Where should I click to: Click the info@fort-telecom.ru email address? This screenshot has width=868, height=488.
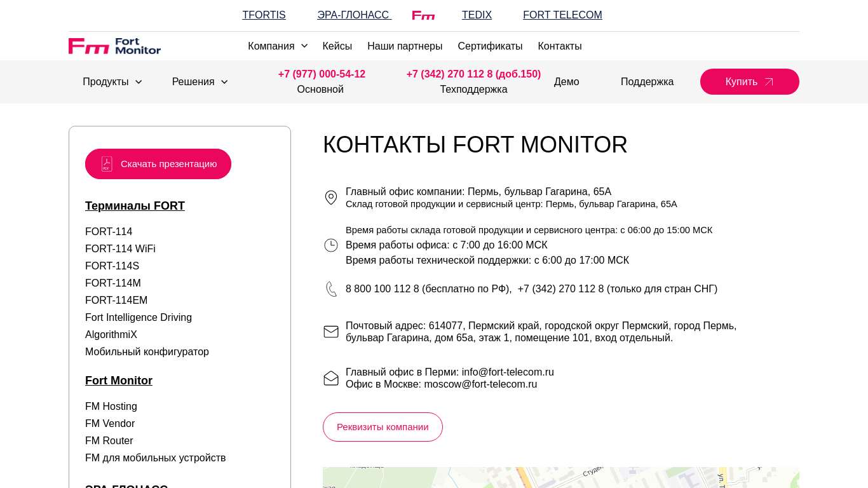tap(508, 372)
